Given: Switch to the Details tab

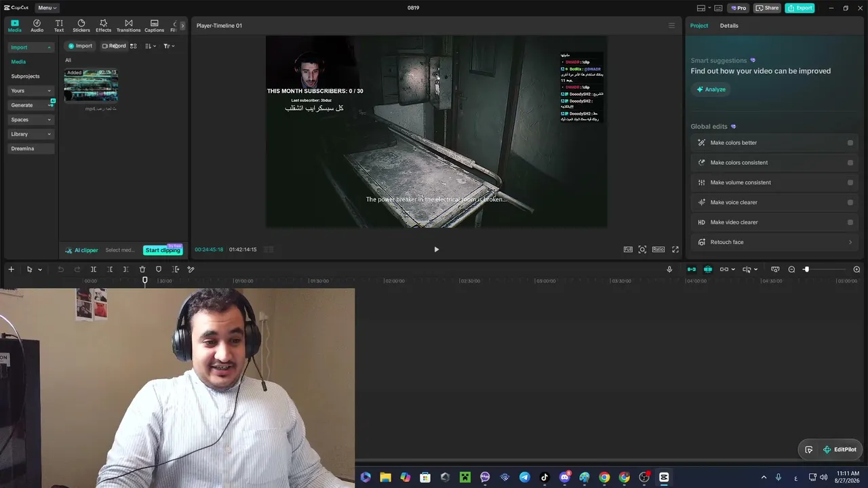Looking at the screenshot, I should pyautogui.click(x=729, y=26).
